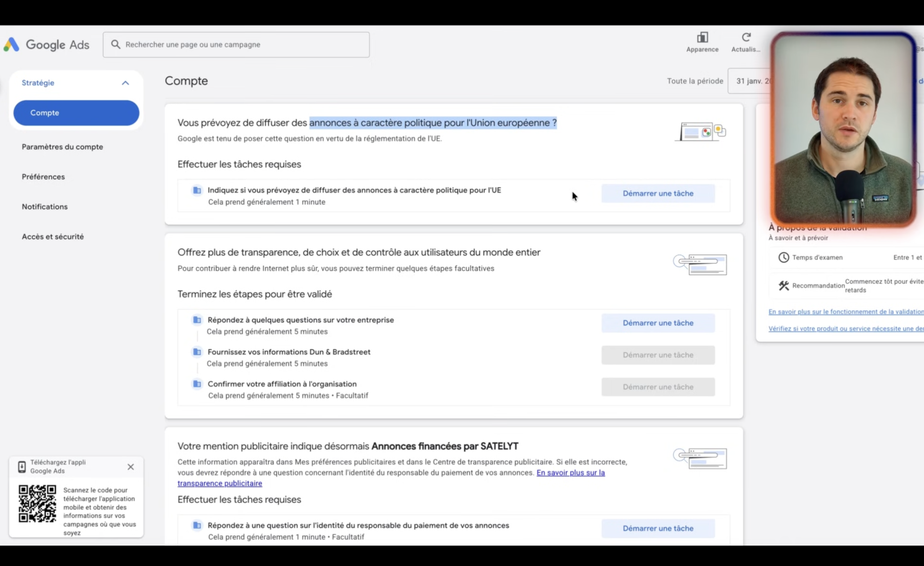The image size is (924, 566).
Task: Click the search magnifier icon
Action: (116, 45)
